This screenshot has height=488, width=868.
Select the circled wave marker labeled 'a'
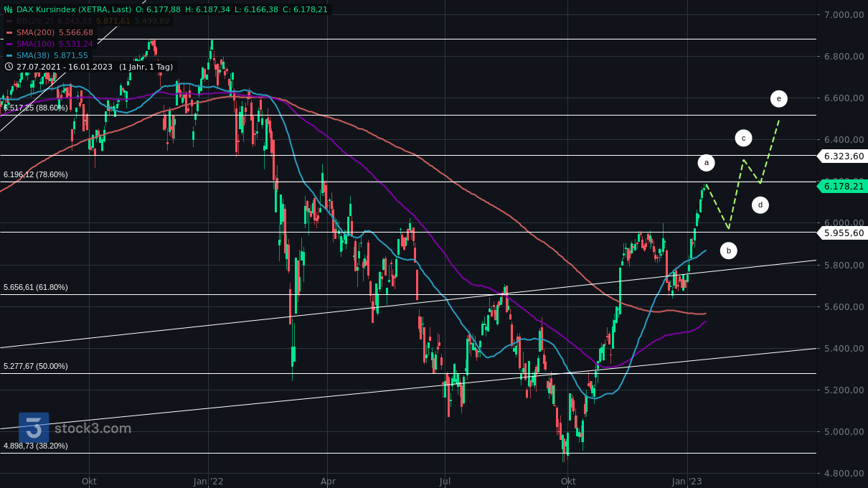point(707,163)
